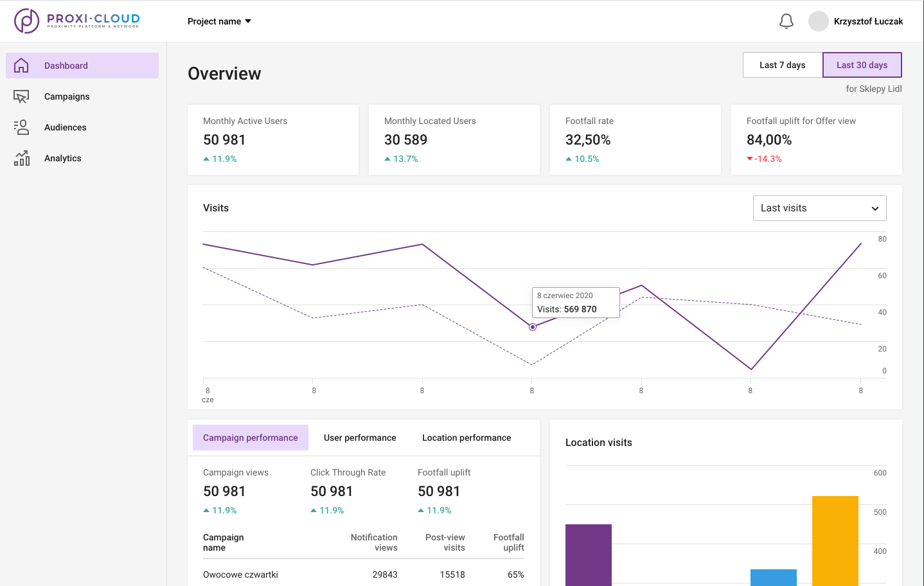Open the Last visits dropdown

pos(819,208)
